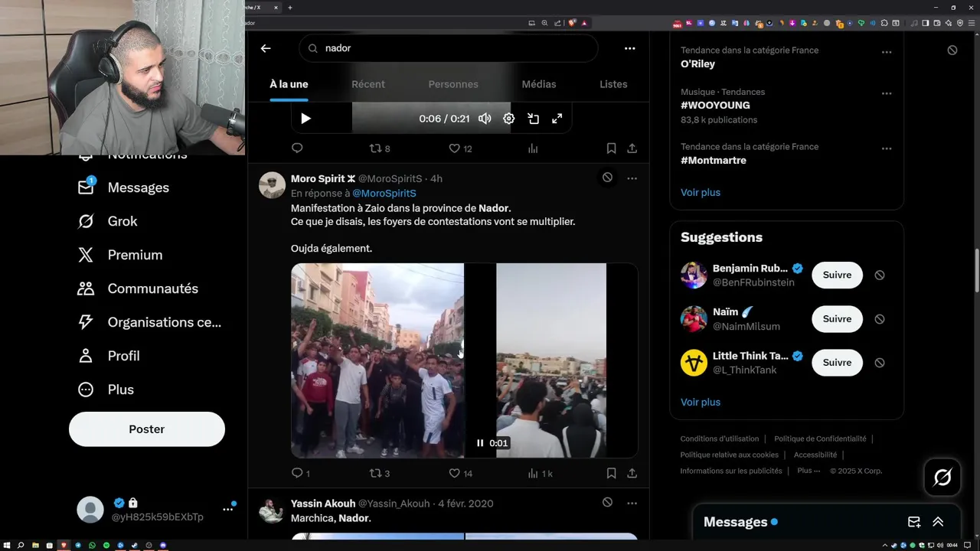This screenshot has width=980, height=551.
Task: Switch to the Personnes tab
Action: click(453, 84)
